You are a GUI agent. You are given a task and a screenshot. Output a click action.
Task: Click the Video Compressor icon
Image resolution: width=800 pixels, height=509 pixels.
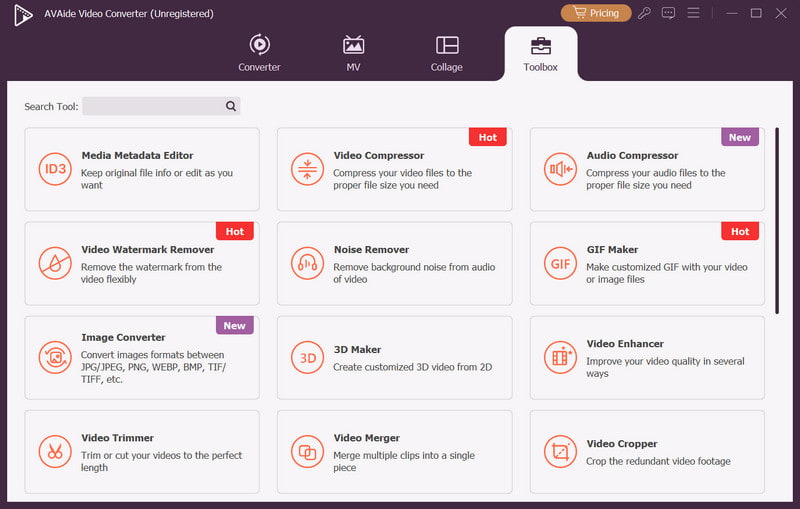(307, 169)
